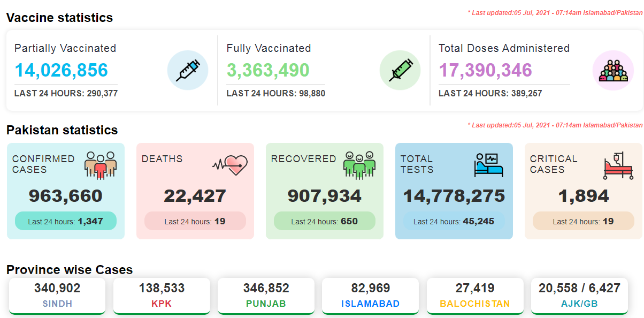Click the Deaths last 24 hours badge

195,221
